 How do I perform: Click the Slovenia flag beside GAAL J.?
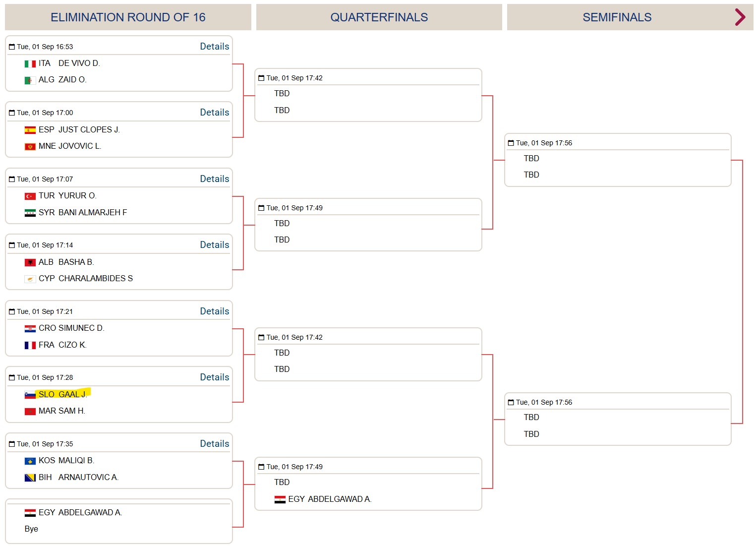(30, 395)
